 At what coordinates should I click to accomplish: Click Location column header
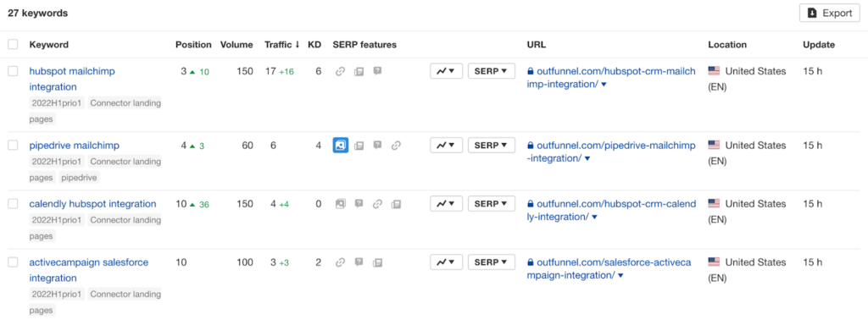pos(727,45)
